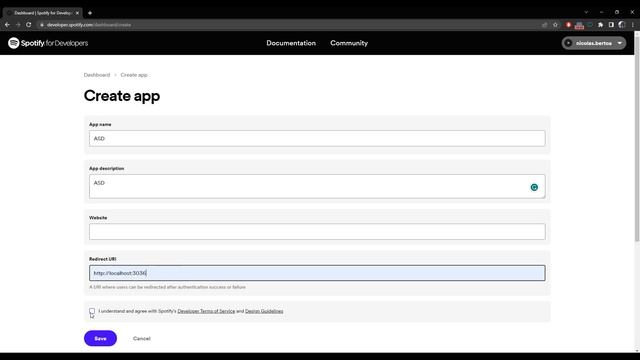Open Developer Terms of Service link
Screen dimensions: 640x360
[206, 311]
